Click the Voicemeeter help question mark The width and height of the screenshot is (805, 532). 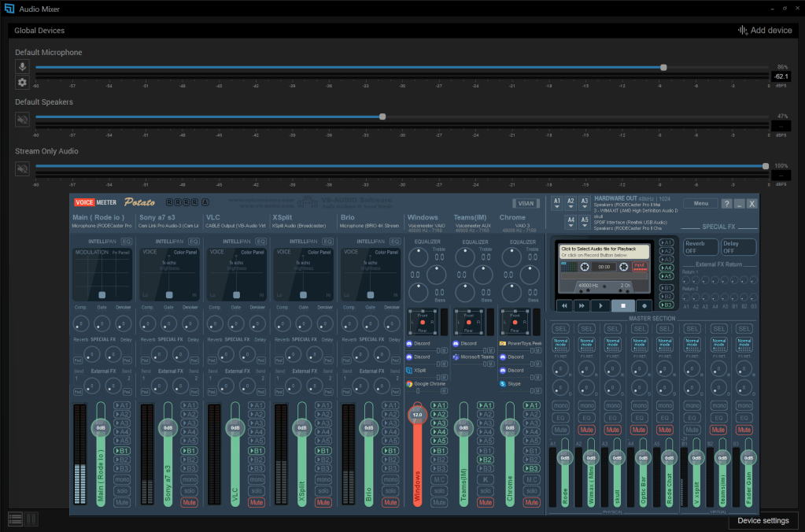[x=726, y=204]
